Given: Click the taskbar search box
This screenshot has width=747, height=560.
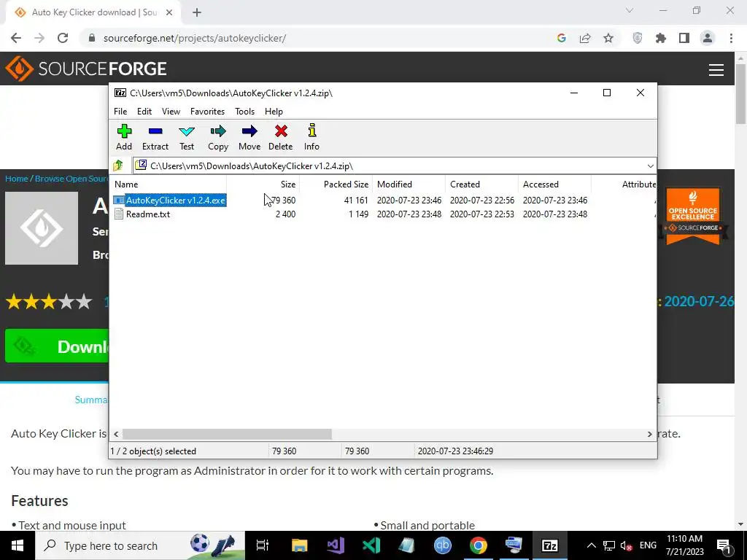Looking at the screenshot, I should 140,545.
